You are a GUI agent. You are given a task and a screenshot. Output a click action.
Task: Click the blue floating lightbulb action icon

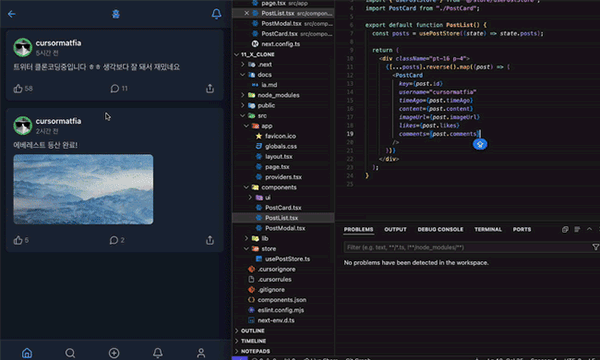pyautogui.click(x=480, y=144)
